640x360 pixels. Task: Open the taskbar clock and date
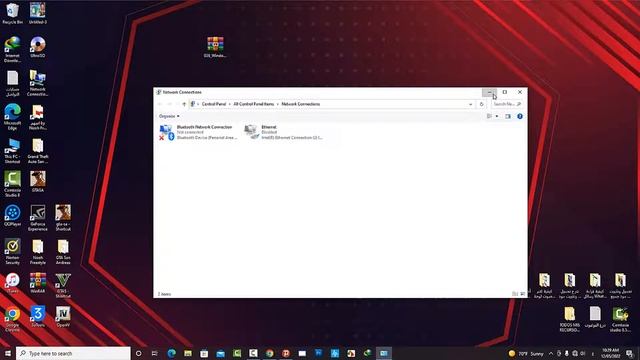coord(611,353)
